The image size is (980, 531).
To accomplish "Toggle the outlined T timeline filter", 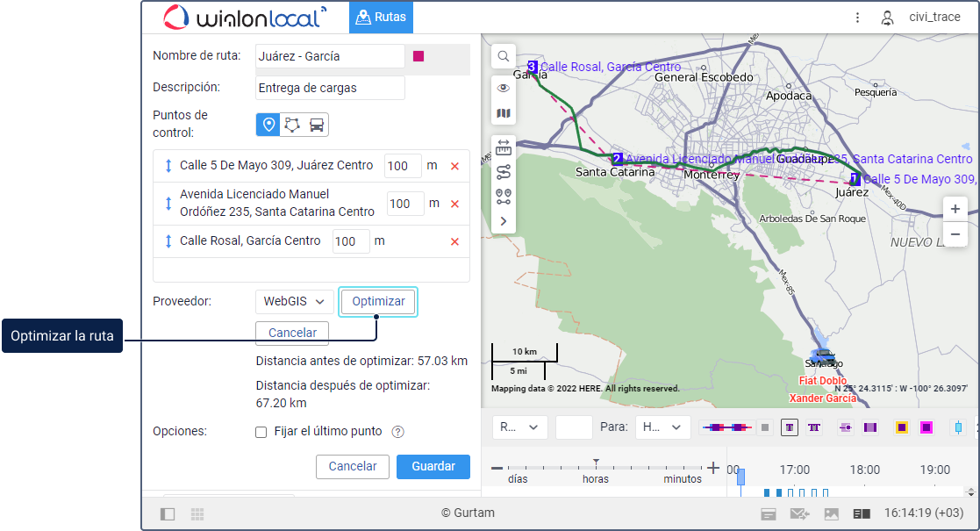I will (x=790, y=427).
